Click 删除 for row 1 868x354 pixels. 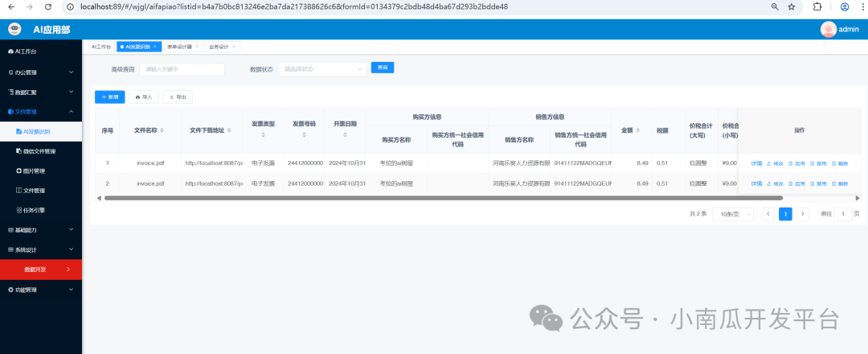pyautogui.click(x=839, y=163)
